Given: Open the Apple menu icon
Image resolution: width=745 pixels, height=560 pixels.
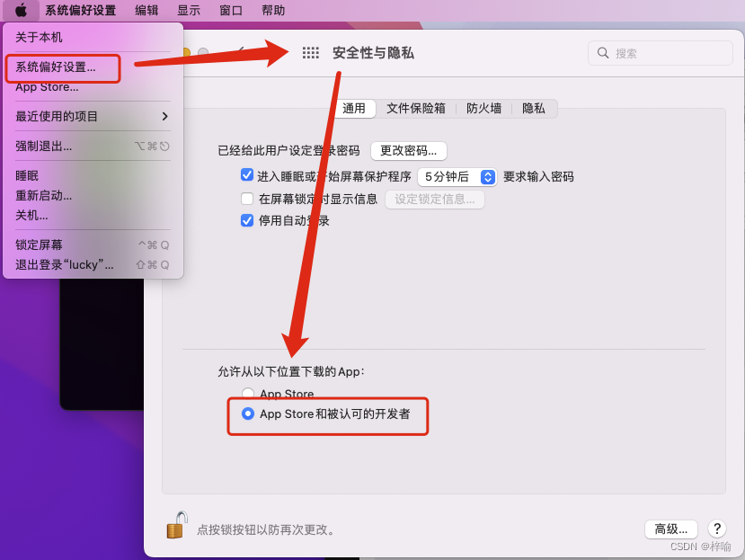Looking at the screenshot, I should pyautogui.click(x=21, y=10).
